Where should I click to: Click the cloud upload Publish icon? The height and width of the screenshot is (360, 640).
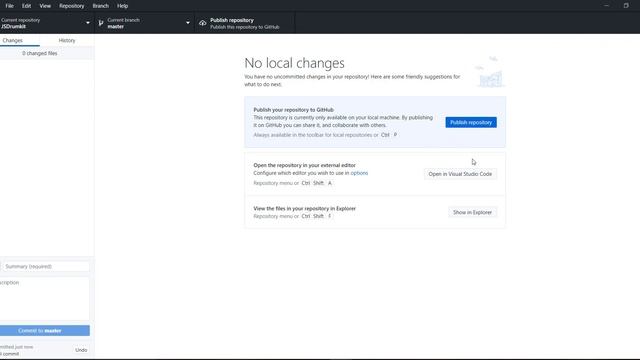[x=202, y=23]
